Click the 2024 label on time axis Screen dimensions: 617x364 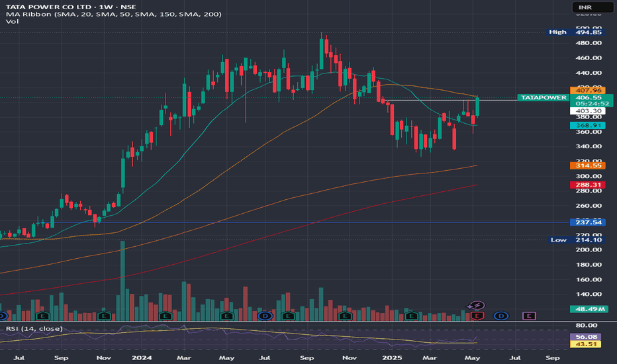coord(142,357)
